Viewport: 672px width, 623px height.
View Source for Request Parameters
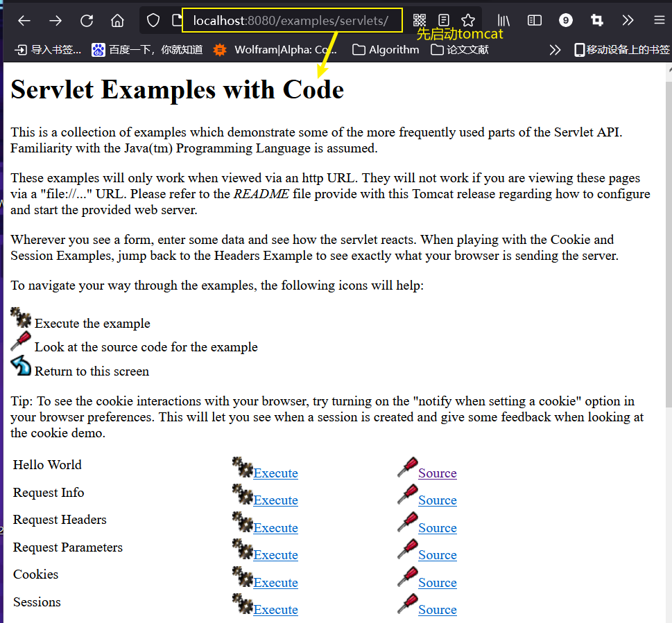coord(437,555)
